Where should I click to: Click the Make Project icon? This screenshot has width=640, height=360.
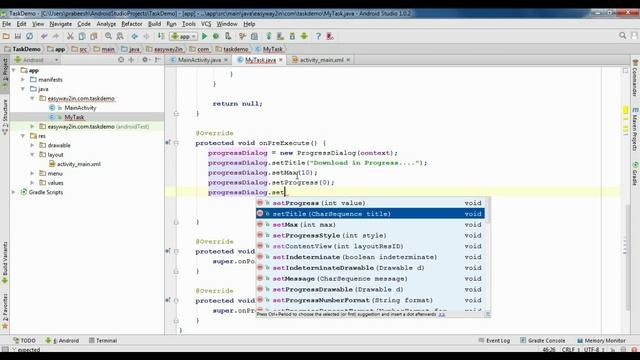tap(161, 36)
